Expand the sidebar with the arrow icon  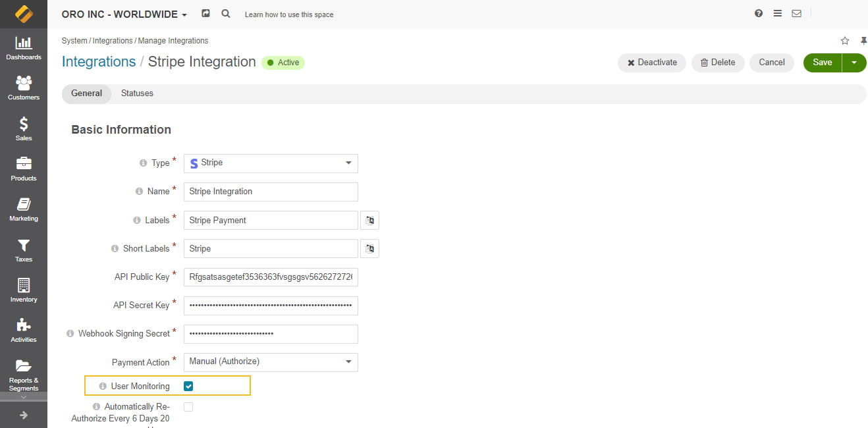pos(24,415)
